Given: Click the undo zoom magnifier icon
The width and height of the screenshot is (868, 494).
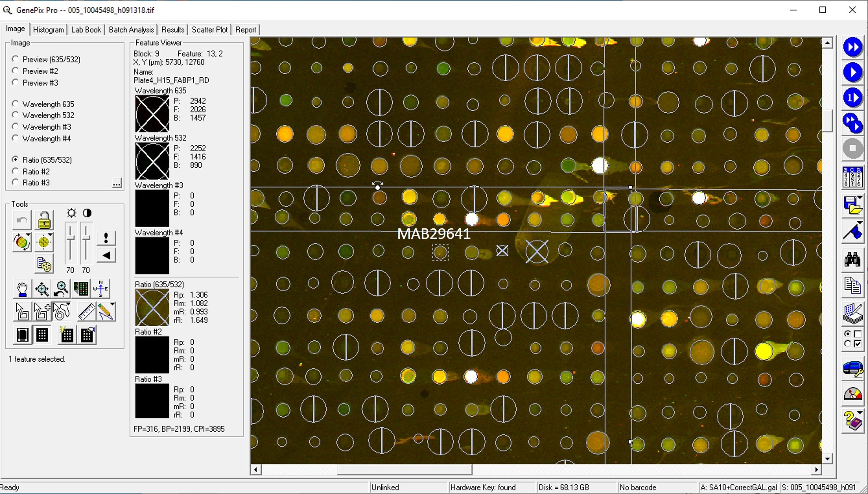Looking at the screenshot, I should [61, 289].
